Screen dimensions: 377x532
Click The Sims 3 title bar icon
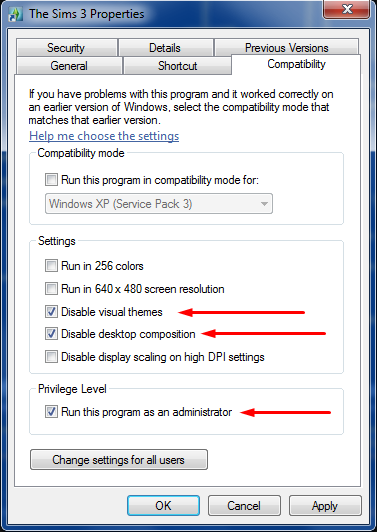(x=16, y=15)
